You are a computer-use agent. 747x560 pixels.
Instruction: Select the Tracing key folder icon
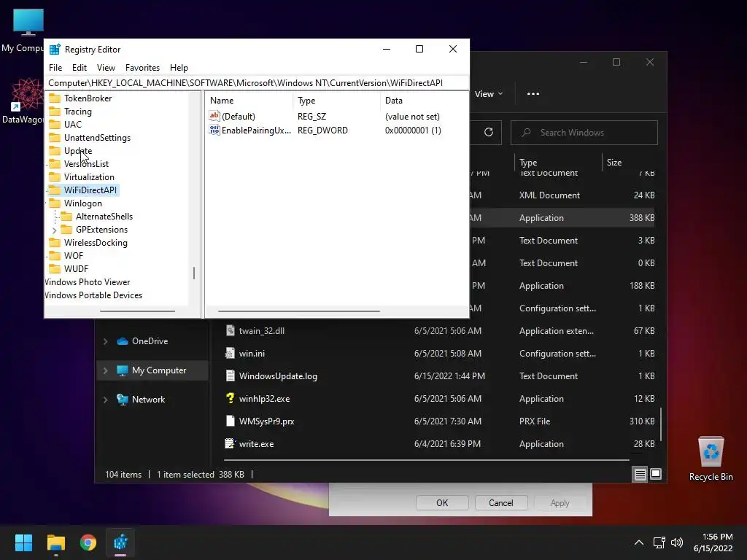(x=55, y=112)
